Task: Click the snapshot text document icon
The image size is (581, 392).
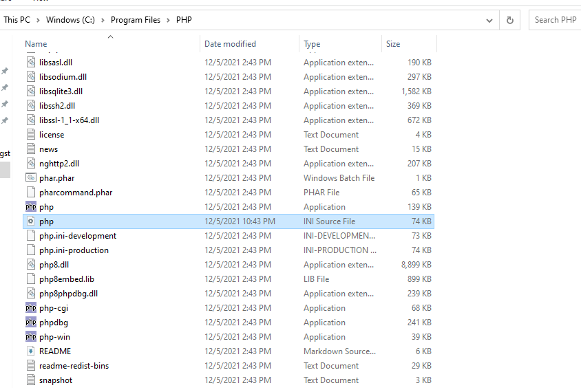Action: (x=31, y=380)
